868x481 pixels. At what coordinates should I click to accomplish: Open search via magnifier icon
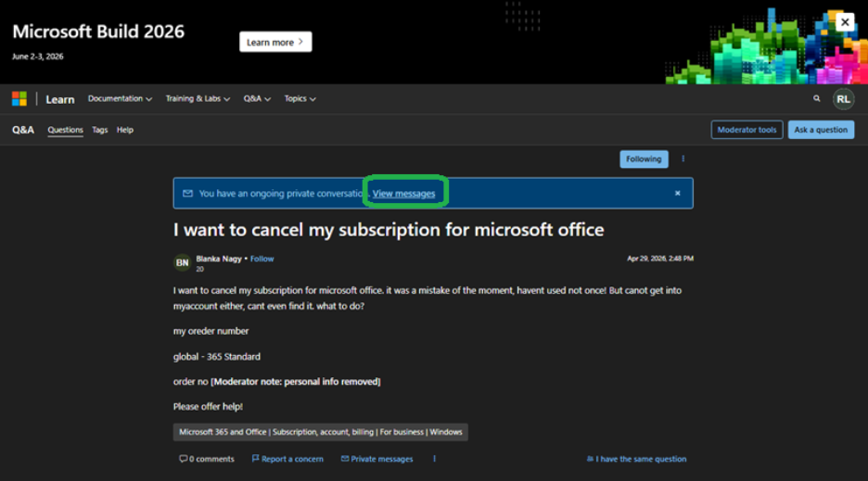(816, 98)
